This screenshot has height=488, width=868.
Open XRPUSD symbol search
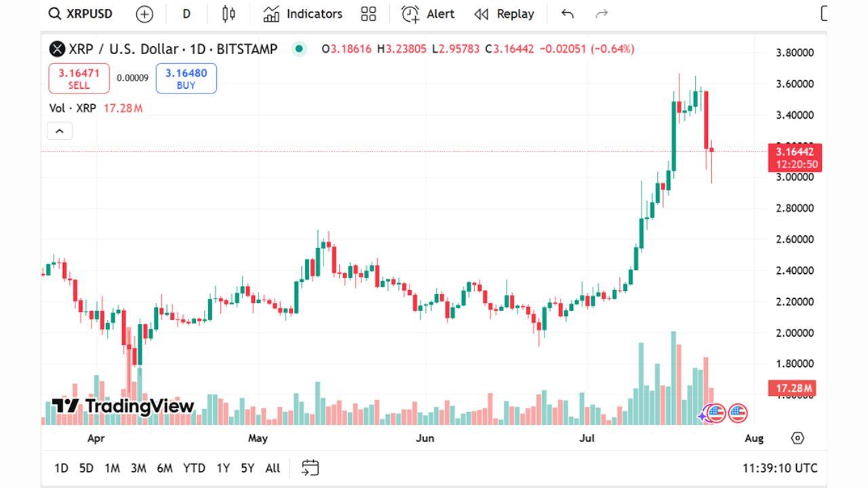[81, 14]
